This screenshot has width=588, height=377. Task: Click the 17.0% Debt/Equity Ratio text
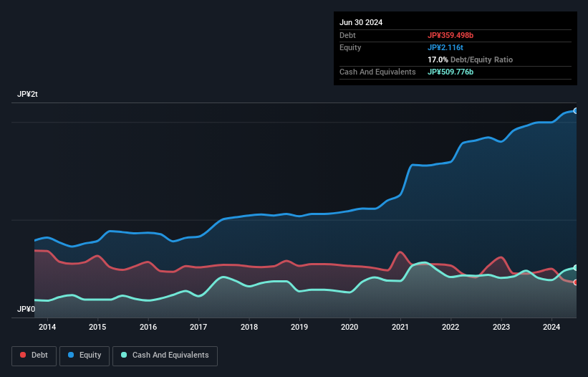[470, 59]
